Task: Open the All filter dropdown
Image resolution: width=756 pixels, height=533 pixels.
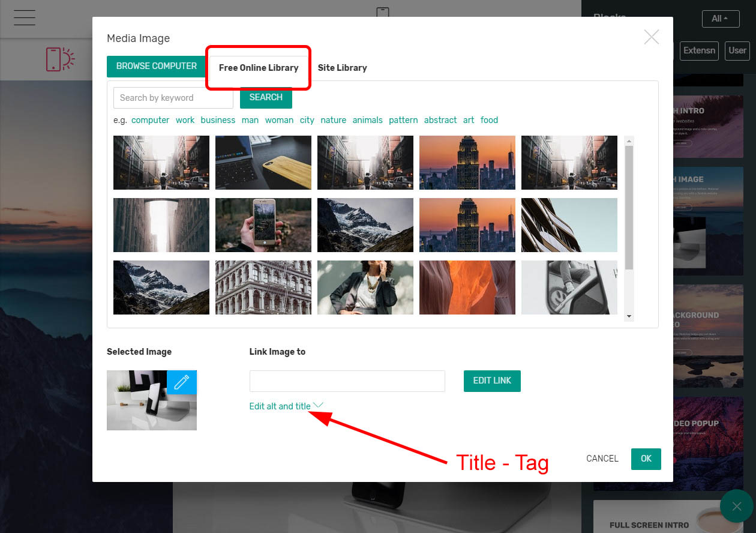Action: [x=720, y=19]
